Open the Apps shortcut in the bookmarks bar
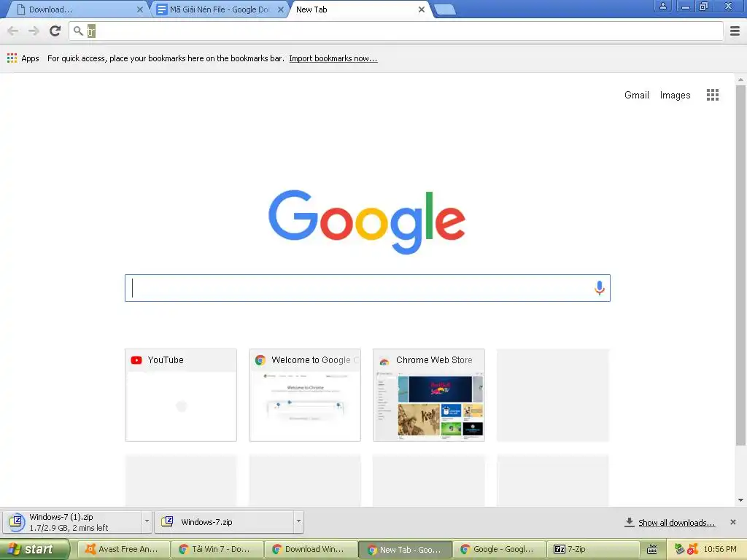Screen dimensions: 747x560 click(x=23, y=58)
